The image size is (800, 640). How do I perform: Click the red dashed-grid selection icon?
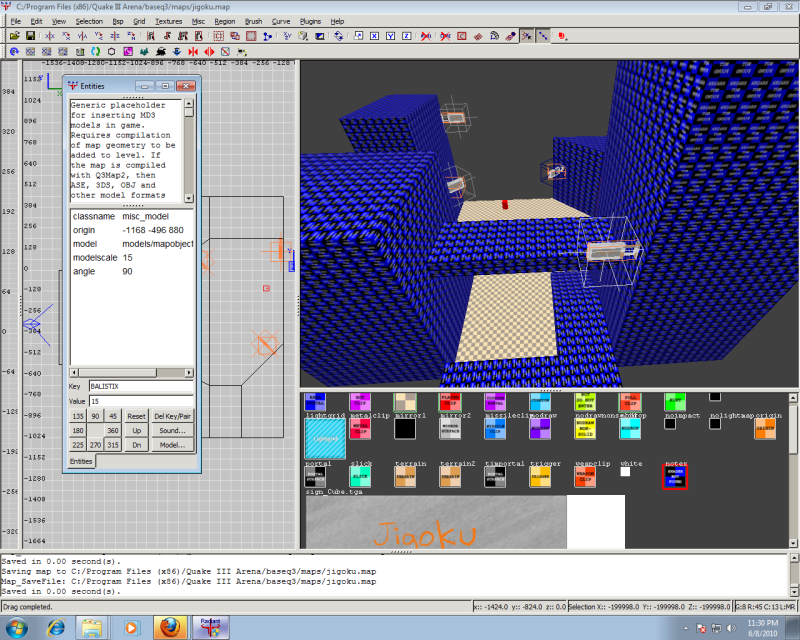coord(218,36)
